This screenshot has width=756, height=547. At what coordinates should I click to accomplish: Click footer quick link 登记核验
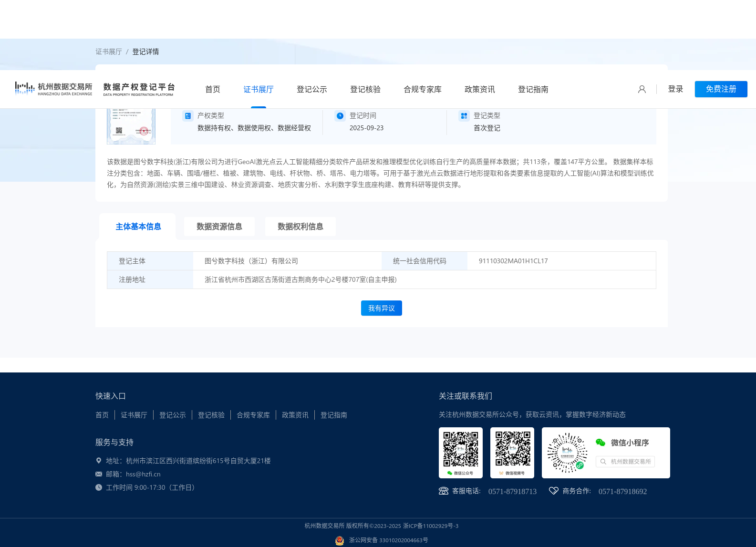point(211,415)
